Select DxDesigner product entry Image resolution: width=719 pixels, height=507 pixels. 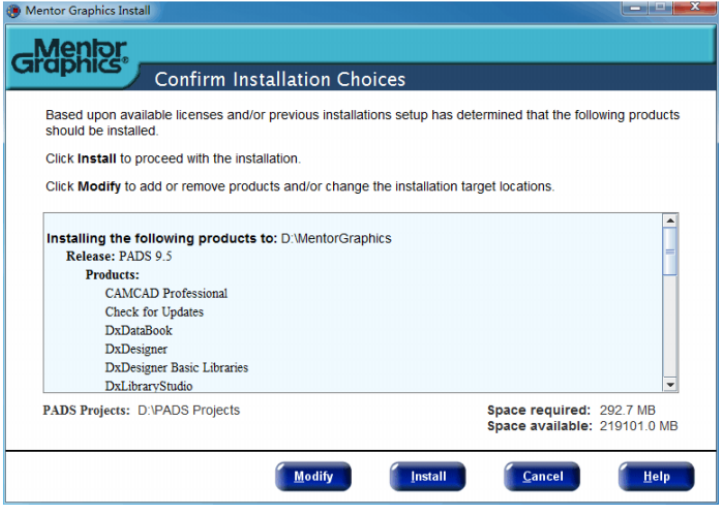coord(136,349)
